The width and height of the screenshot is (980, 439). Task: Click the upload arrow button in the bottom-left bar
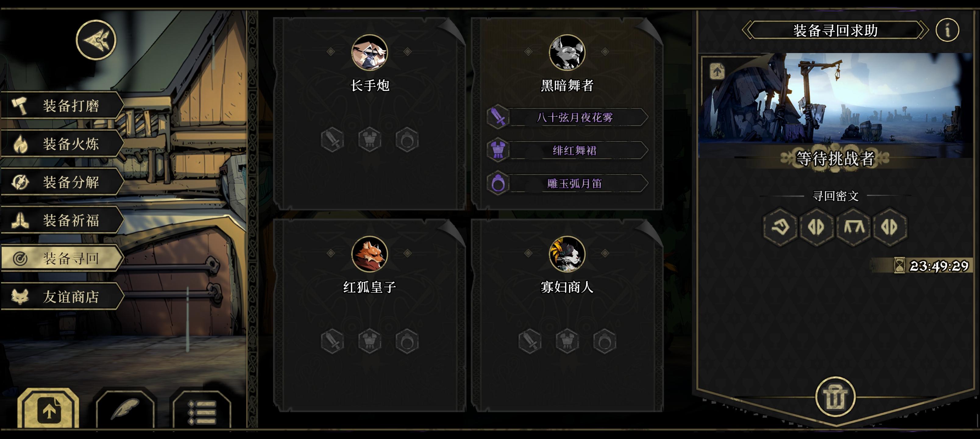(49, 409)
